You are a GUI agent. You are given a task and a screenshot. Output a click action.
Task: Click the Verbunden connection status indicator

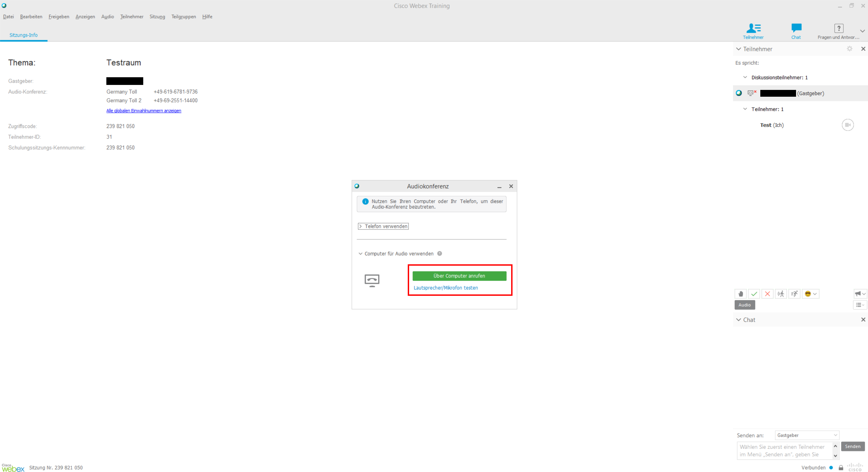[x=817, y=468]
